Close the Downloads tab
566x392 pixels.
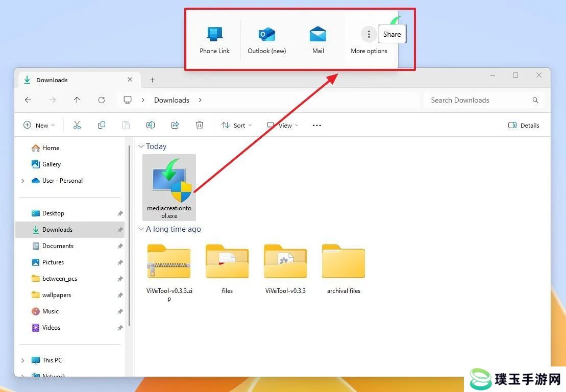tap(130, 80)
